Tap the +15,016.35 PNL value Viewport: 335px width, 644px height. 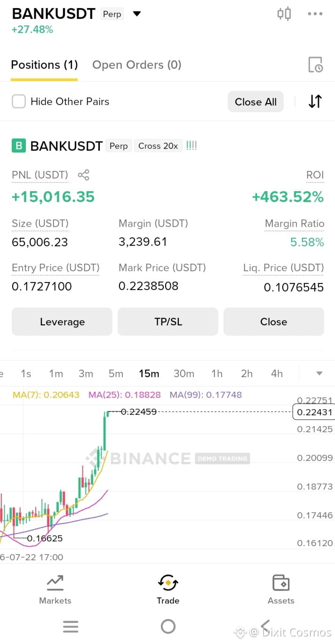(x=53, y=197)
